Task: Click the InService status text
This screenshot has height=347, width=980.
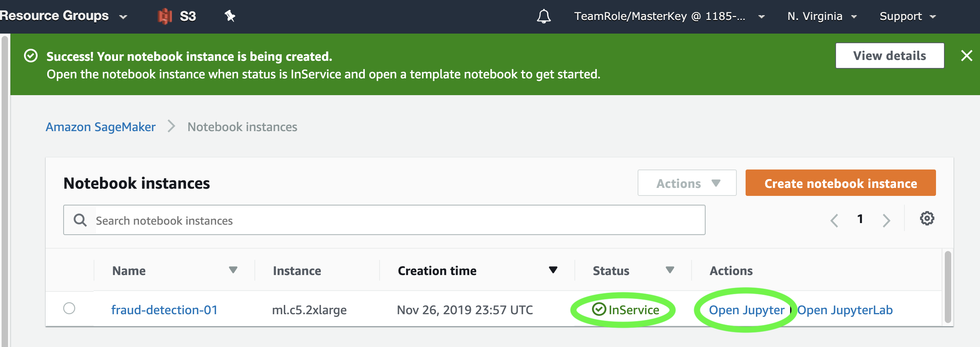Action: (x=634, y=310)
